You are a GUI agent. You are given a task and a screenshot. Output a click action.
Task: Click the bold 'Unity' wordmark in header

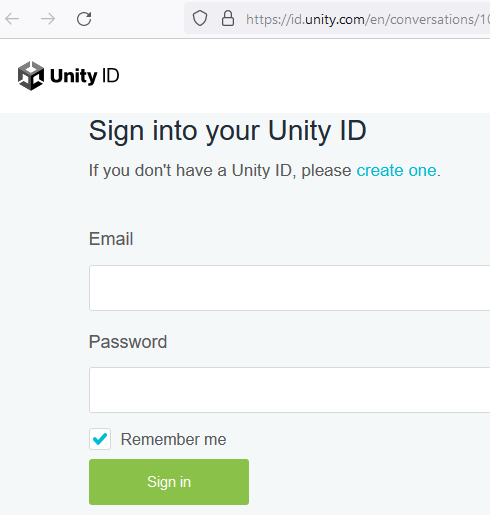click(73, 76)
